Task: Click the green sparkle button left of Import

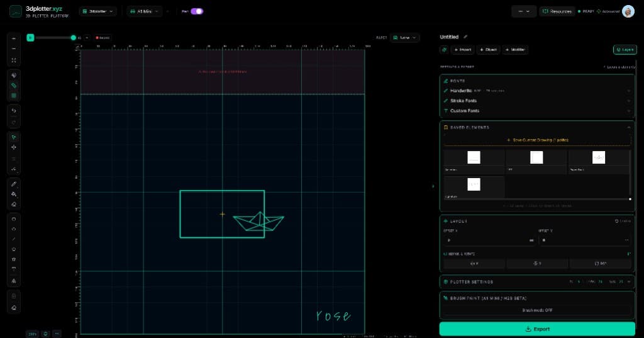Action: [444, 50]
